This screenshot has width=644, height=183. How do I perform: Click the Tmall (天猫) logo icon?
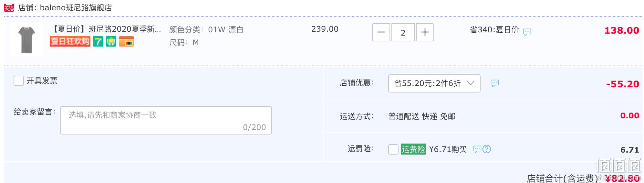[9, 8]
